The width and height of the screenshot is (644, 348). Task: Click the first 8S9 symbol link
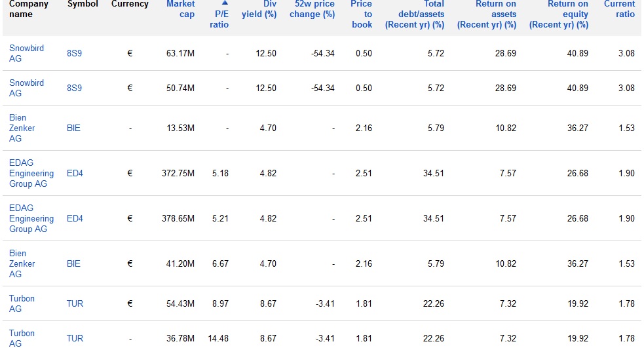(74, 53)
